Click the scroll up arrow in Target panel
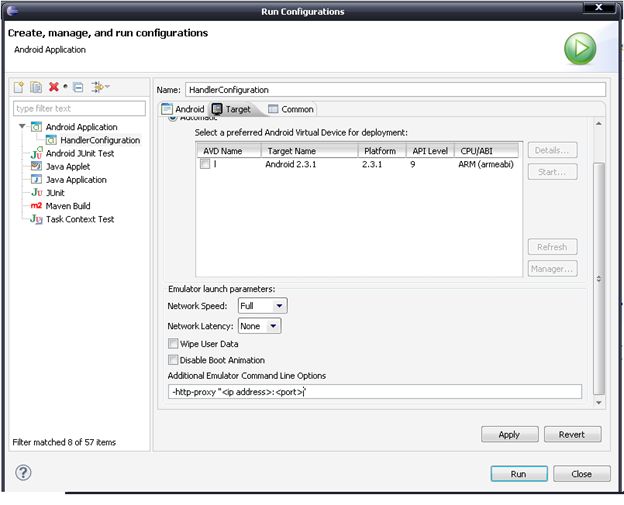The height and width of the screenshot is (505, 624). (x=599, y=123)
